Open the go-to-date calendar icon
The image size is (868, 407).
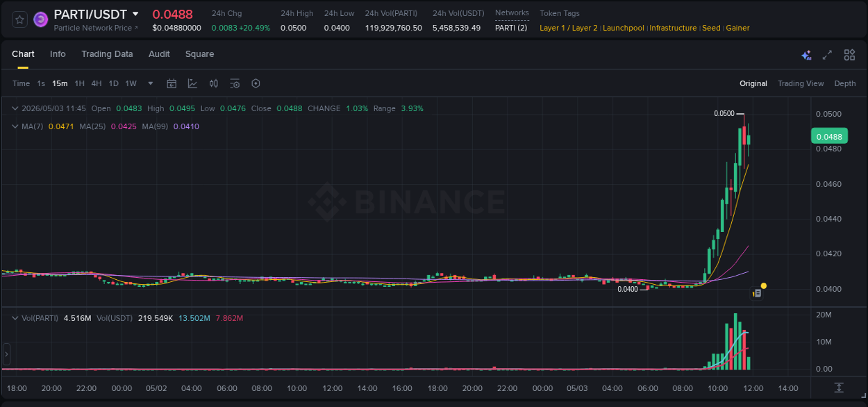point(172,83)
